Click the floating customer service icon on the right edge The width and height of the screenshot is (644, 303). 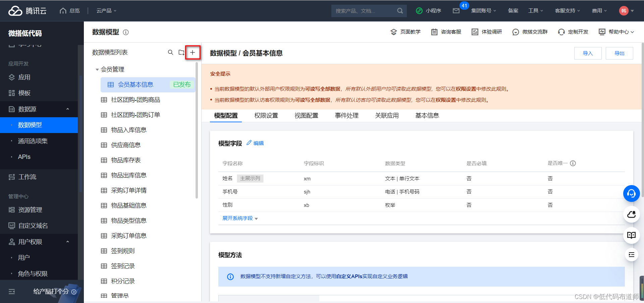(632, 193)
